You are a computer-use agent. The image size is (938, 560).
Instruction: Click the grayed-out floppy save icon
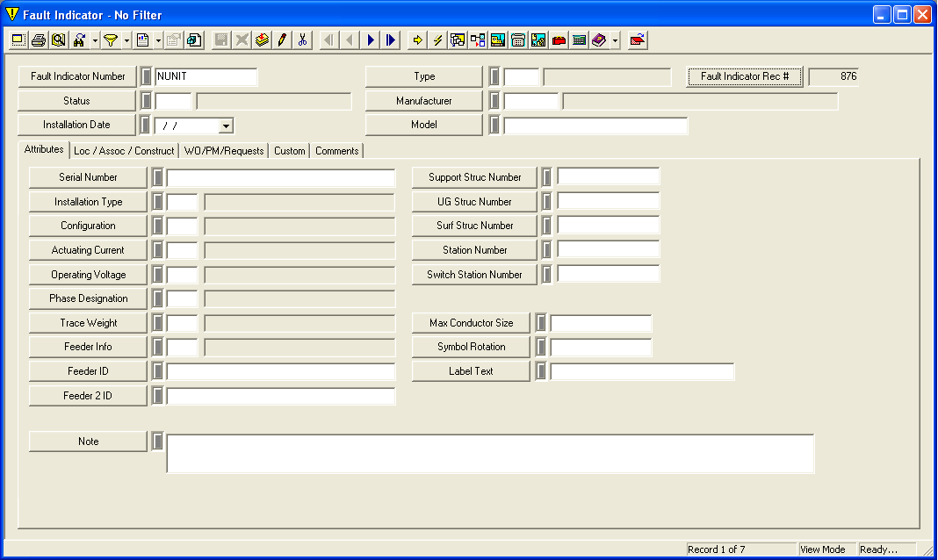tap(221, 40)
